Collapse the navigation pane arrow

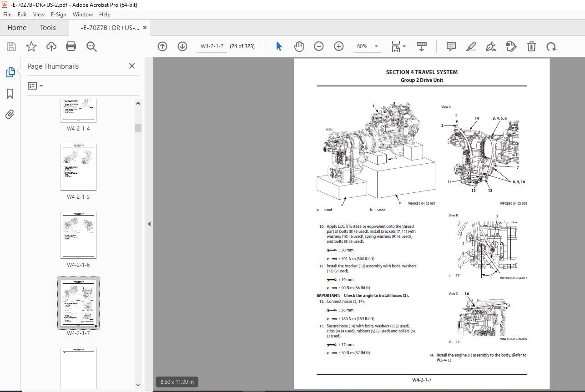(149, 224)
